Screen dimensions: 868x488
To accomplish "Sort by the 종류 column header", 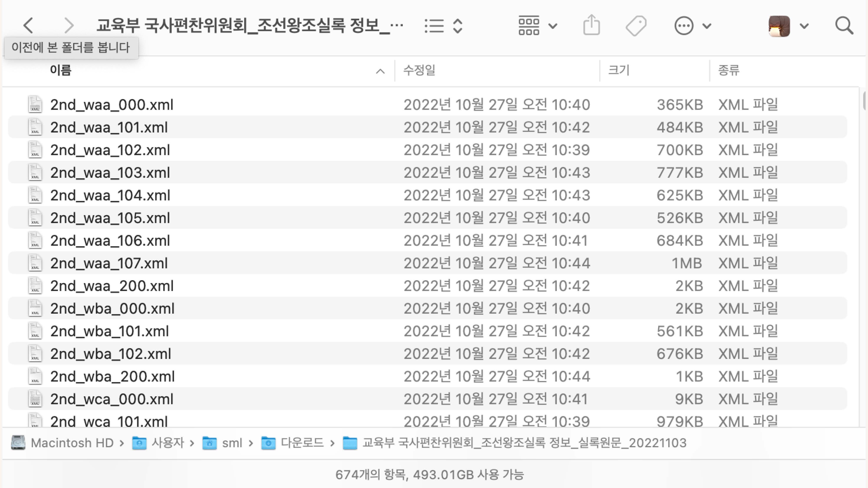I will [728, 70].
